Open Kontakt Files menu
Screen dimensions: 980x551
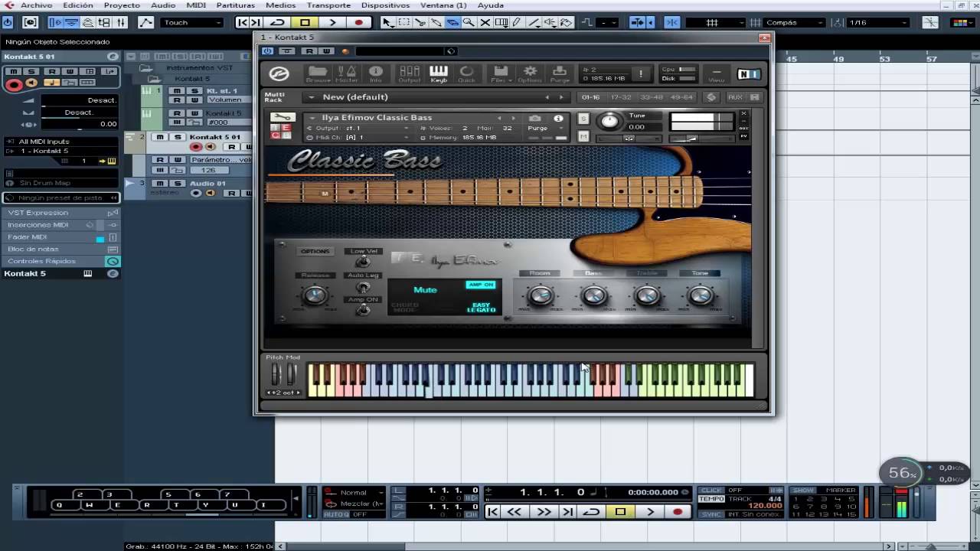click(500, 73)
